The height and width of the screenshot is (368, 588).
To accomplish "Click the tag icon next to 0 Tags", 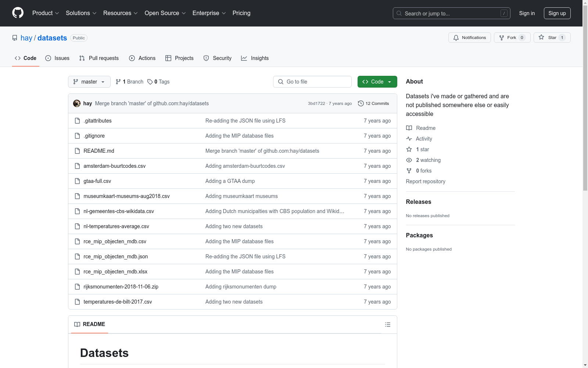I will 150,82.
